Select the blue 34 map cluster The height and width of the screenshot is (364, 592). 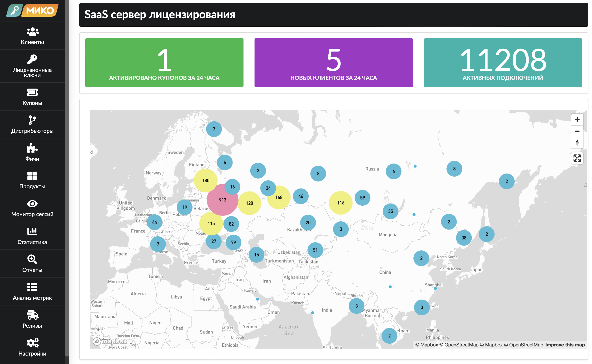[x=268, y=188]
